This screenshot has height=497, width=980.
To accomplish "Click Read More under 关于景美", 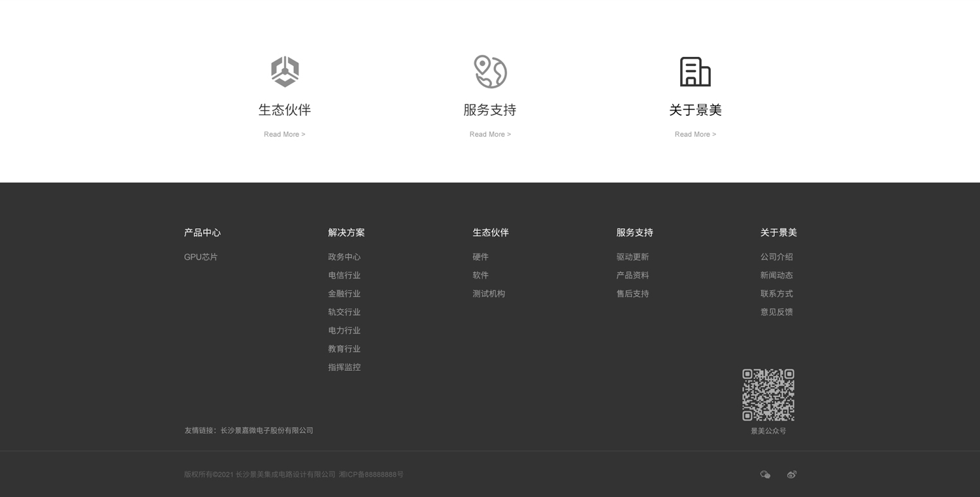I will [x=695, y=134].
